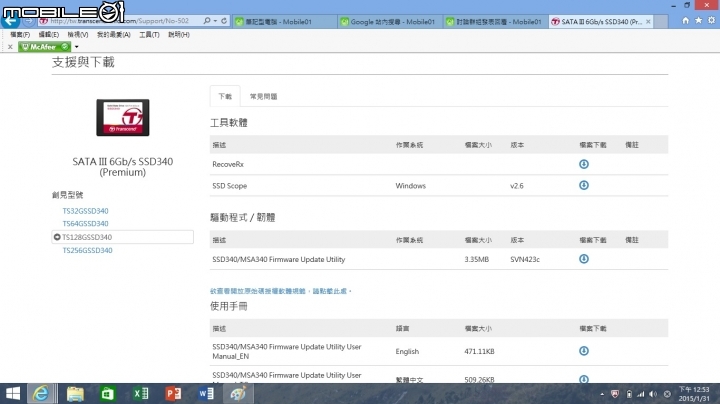The image size is (720, 404).
Task: Close the McAfee toolbar with X
Action: (x=10, y=47)
